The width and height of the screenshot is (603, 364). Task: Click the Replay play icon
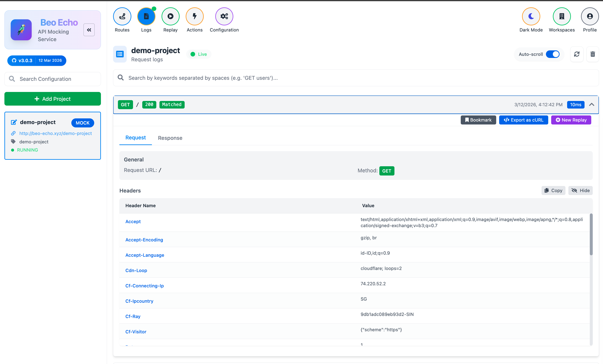point(170,16)
